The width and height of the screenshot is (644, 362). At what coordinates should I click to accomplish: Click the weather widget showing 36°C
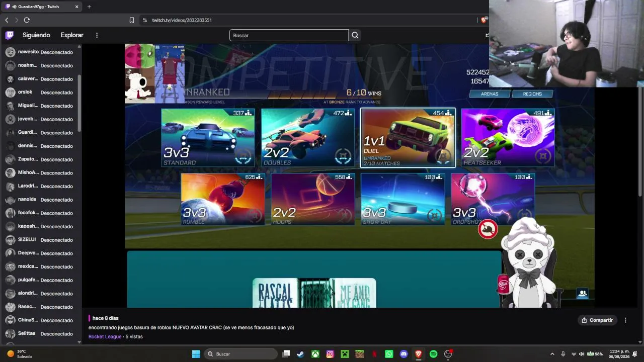click(x=20, y=354)
